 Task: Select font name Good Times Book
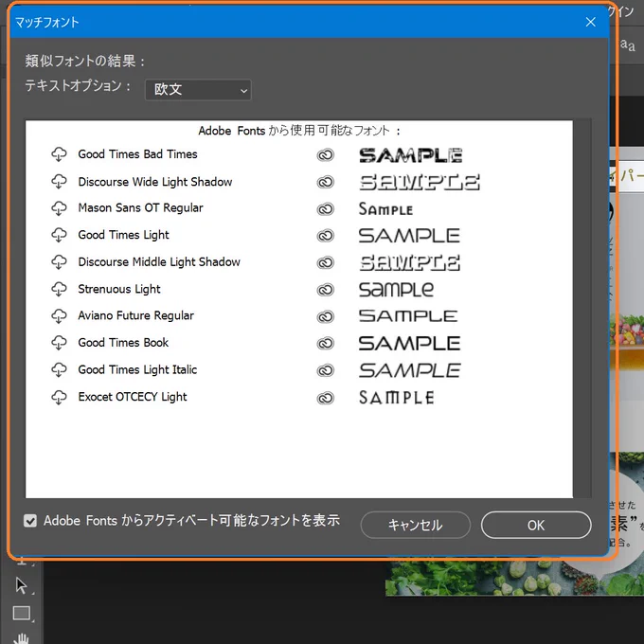tap(123, 343)
